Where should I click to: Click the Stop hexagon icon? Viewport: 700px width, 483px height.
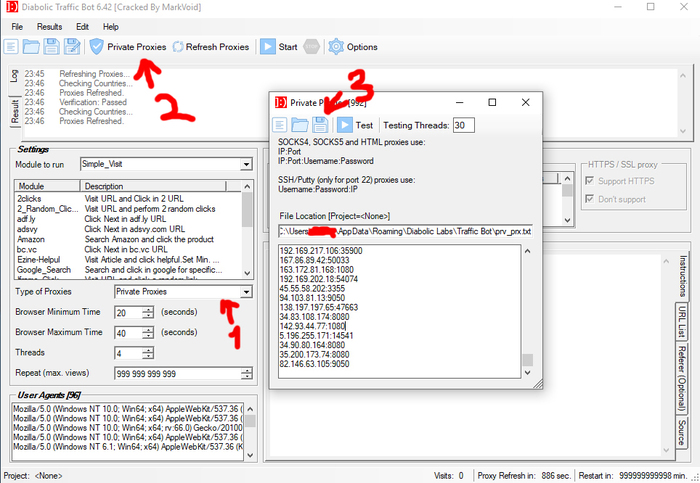tap(312, 46)
